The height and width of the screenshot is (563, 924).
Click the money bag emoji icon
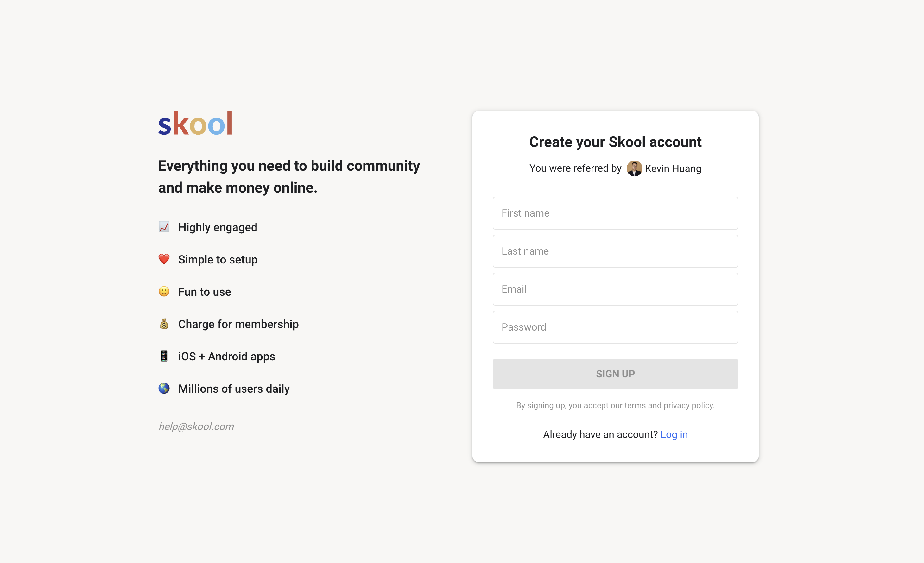(164, 324)
